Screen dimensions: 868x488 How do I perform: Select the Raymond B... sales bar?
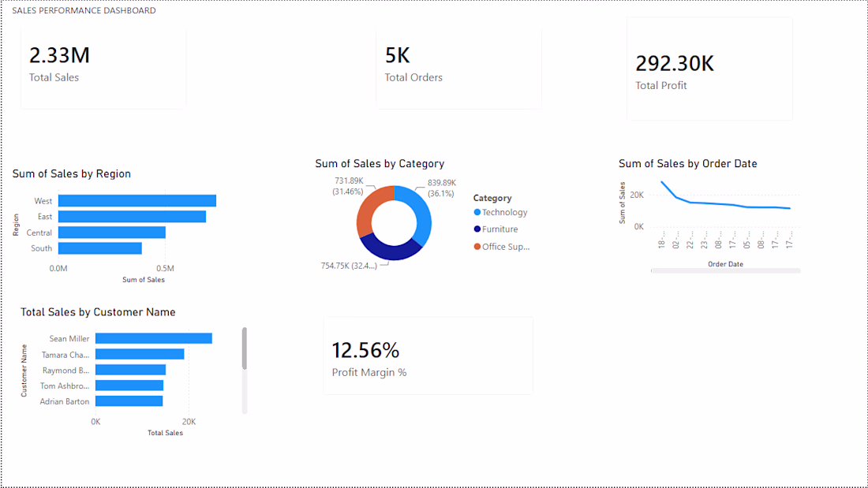coord(131,370)
